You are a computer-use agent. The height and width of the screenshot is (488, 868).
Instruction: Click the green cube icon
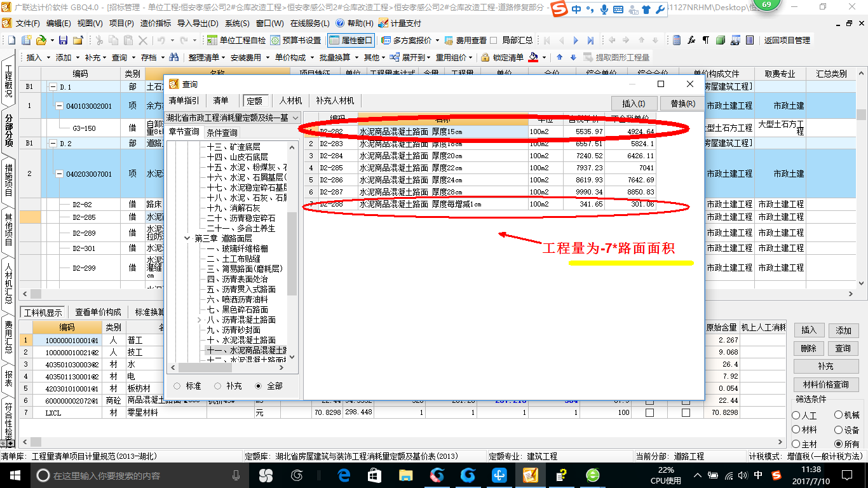tap(720, 40)
